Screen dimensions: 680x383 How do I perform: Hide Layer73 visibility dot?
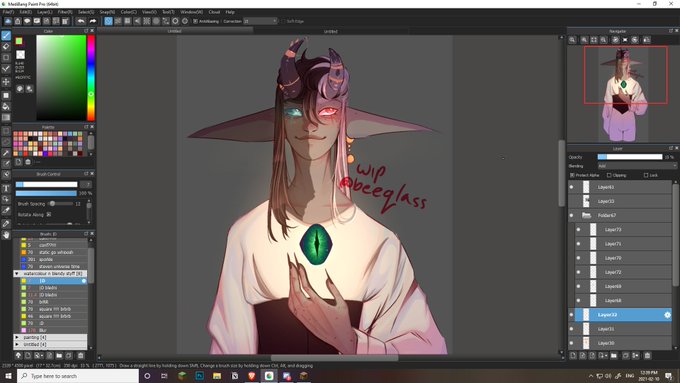coord(578,229)
